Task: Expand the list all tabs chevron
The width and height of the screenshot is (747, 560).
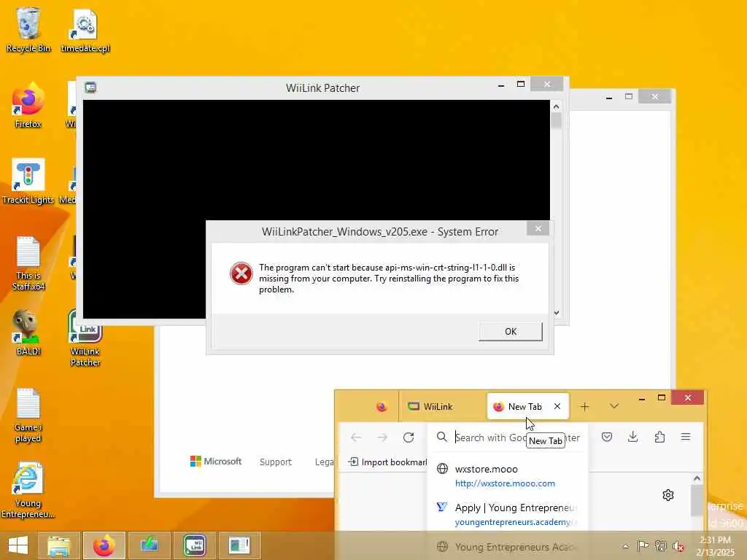Action: (x=614, y=406)
